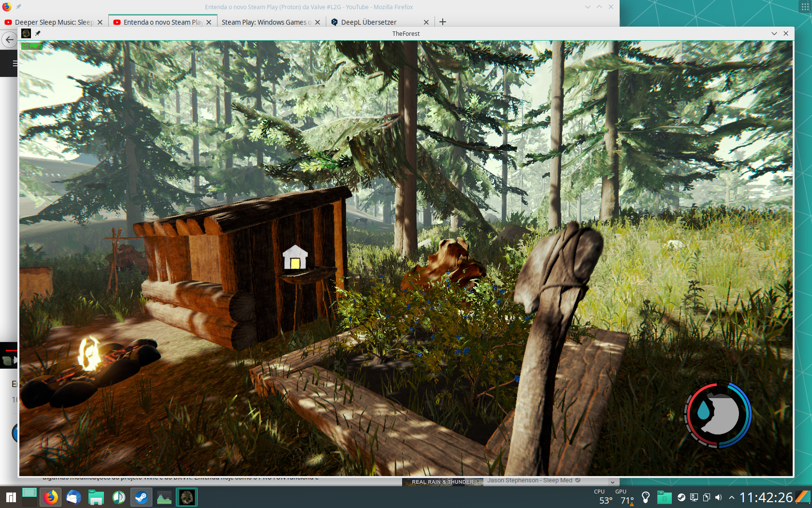812x508 pixels.
Task: Open a new Firefox tab
Action: pos(442,22)
